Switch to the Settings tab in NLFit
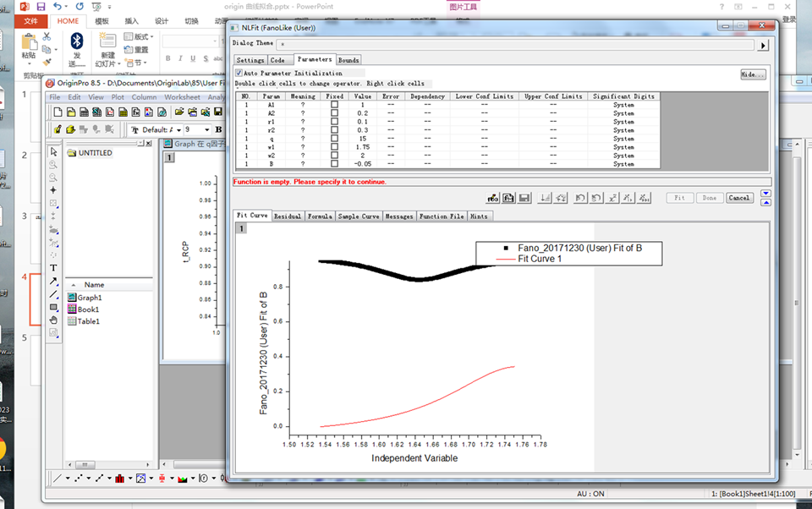 [x=250, y=60]
